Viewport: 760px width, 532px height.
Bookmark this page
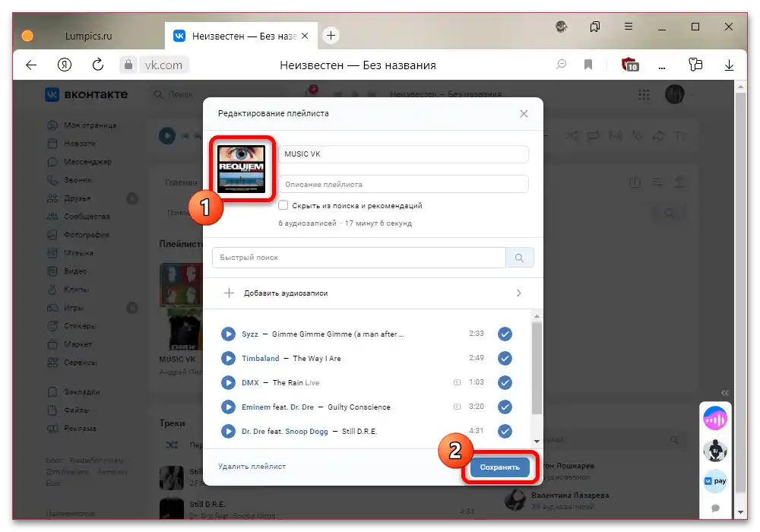click(588, 65)
